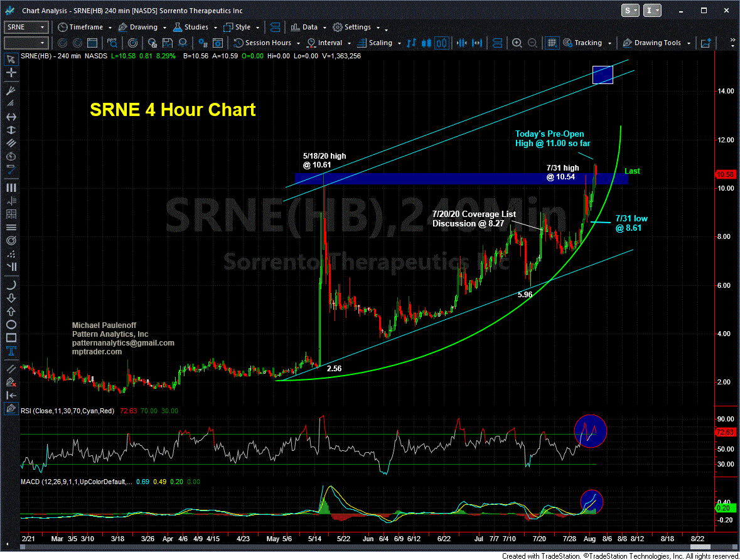Click the calendar window icon in toolbar
This screenshot has height=560, width=740.
click(92, 43)
